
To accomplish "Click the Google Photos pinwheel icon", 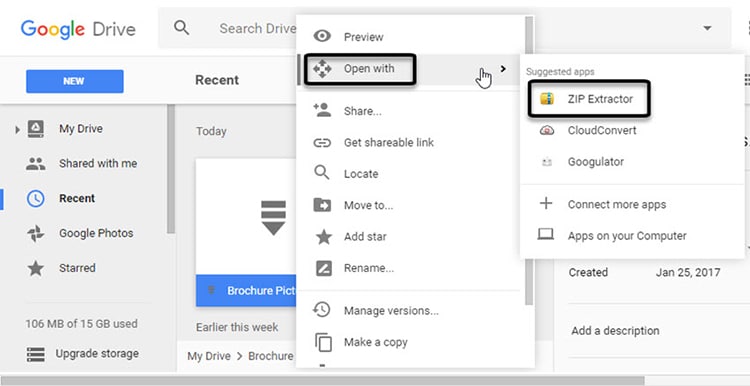I will coord(36,233).
